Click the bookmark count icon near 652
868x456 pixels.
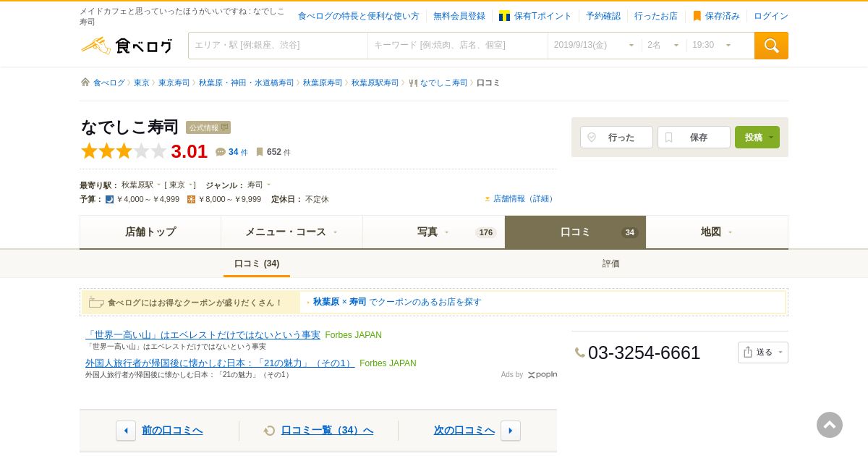click(260, 152)
